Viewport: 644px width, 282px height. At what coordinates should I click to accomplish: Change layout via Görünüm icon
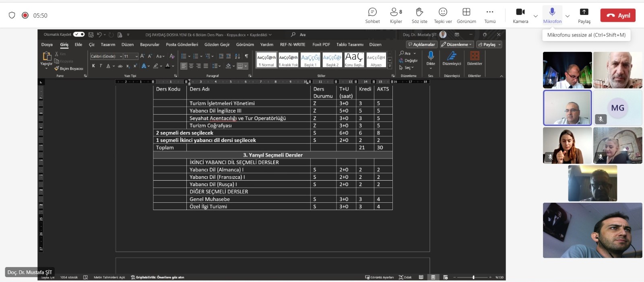coord(466,12)
